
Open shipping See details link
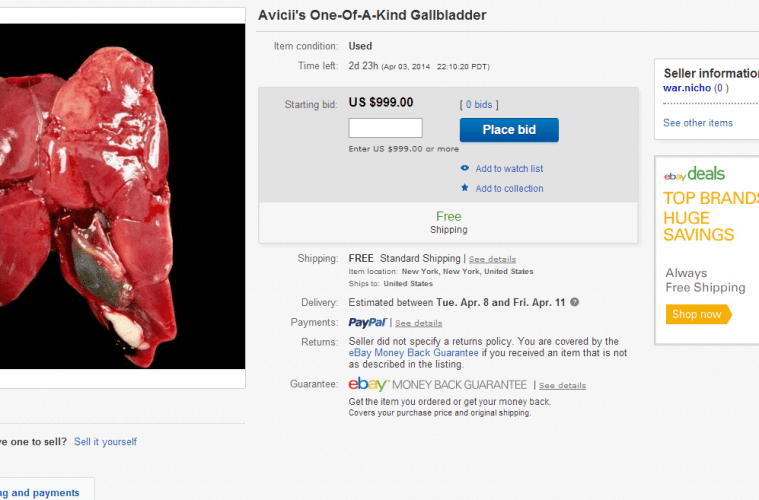(492, 259)
